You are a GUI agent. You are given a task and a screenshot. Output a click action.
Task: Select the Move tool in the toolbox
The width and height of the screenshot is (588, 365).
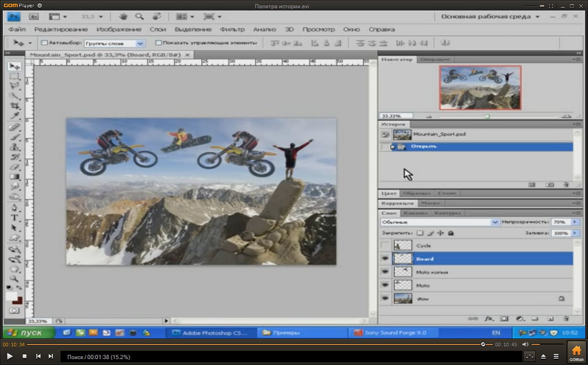coord(14,66)
